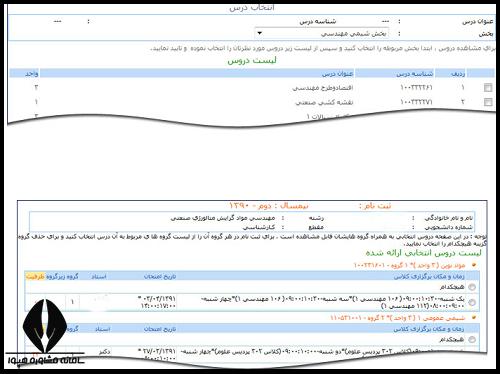Click the green لیست دروس heading
500x374 pixels.
252,61
